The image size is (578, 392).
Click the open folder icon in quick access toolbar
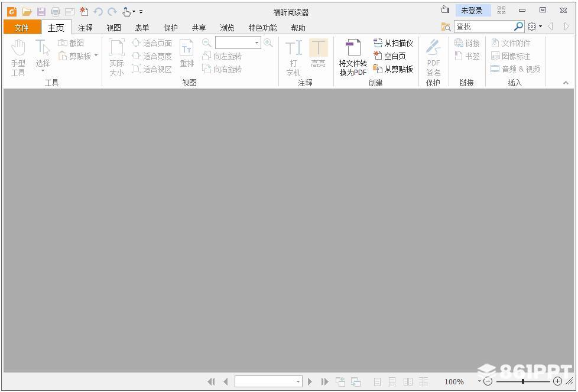click(x=27, y=12)
